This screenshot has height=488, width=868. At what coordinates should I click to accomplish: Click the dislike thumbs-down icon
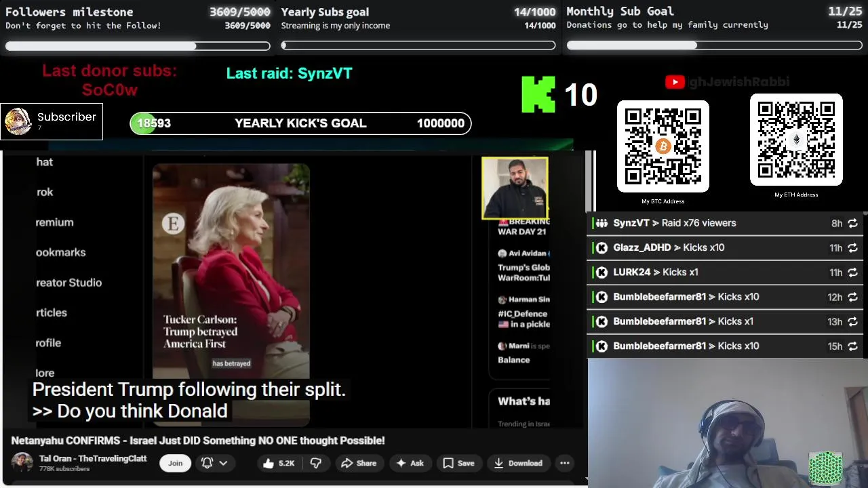(x=315, y=463)
